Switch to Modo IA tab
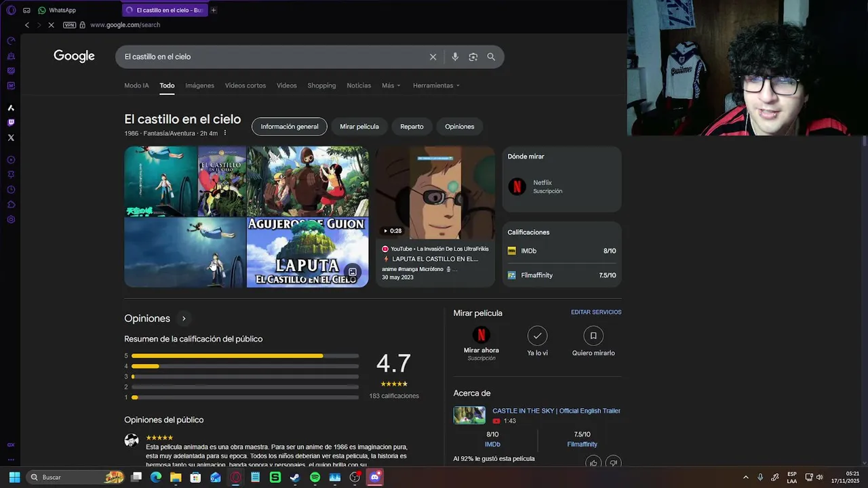 [136, 85]
